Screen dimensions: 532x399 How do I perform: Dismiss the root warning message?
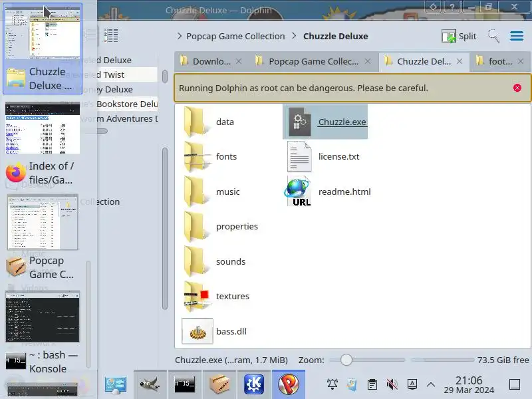click(x=517, y=88)
